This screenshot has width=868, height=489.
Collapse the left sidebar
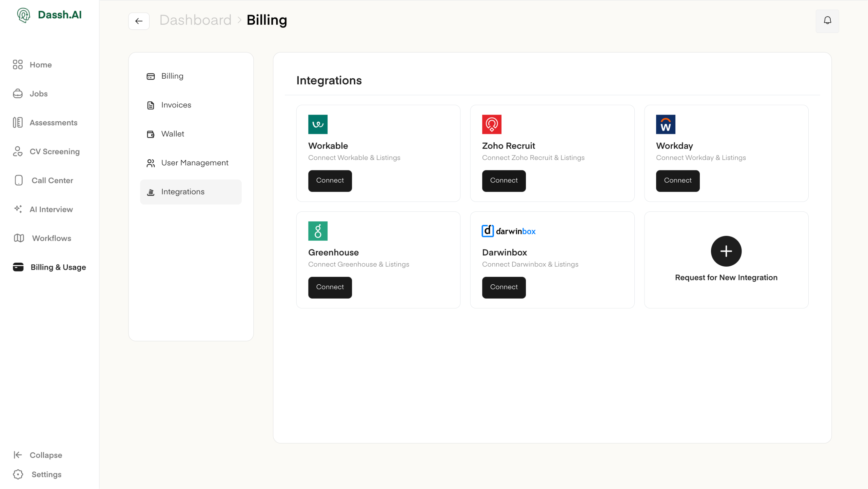point(38,455)
